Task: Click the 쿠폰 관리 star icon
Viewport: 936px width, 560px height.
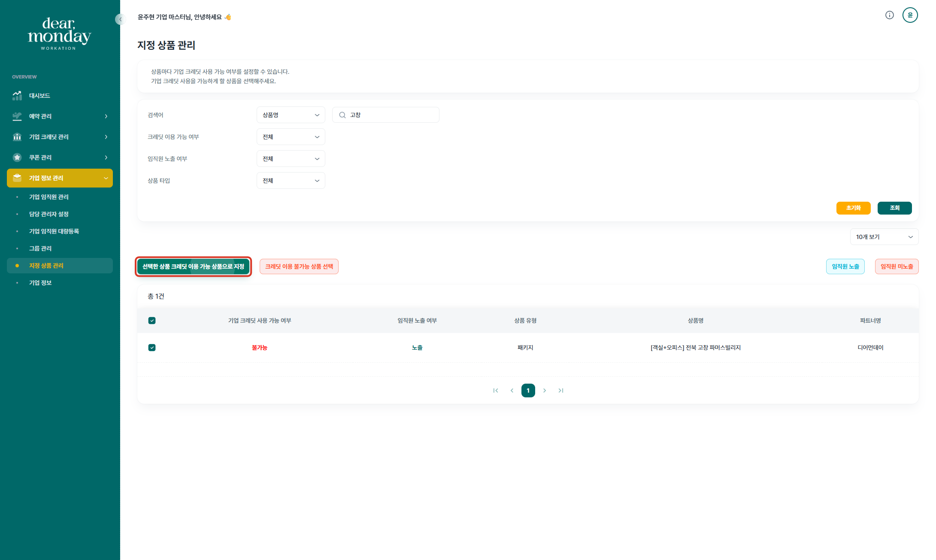Action: coord(17,157)
